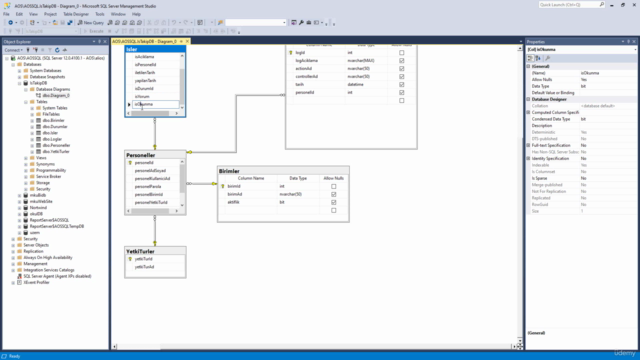Select the Northwind database node
The image size is (640, 360).
click(38, 208)
